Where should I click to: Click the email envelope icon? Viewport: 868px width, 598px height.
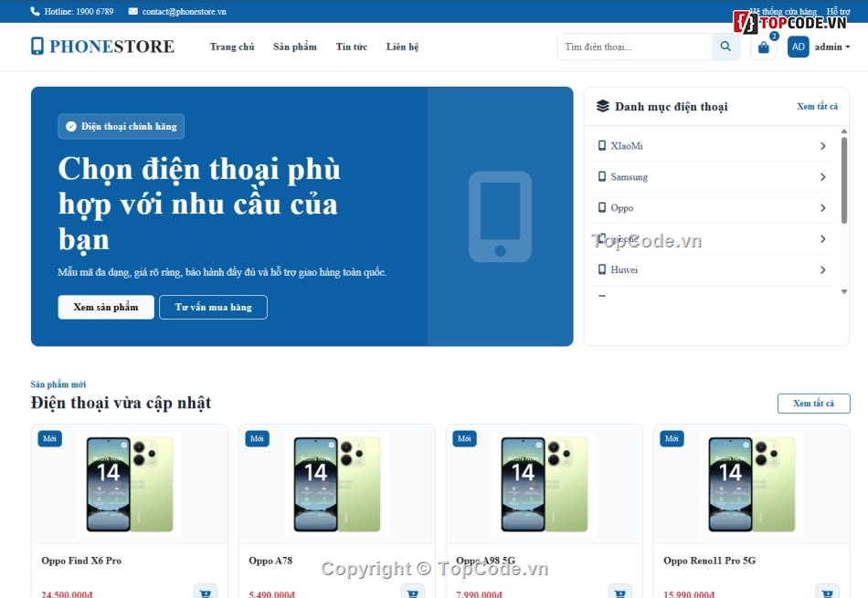click(x=132, y=11)
